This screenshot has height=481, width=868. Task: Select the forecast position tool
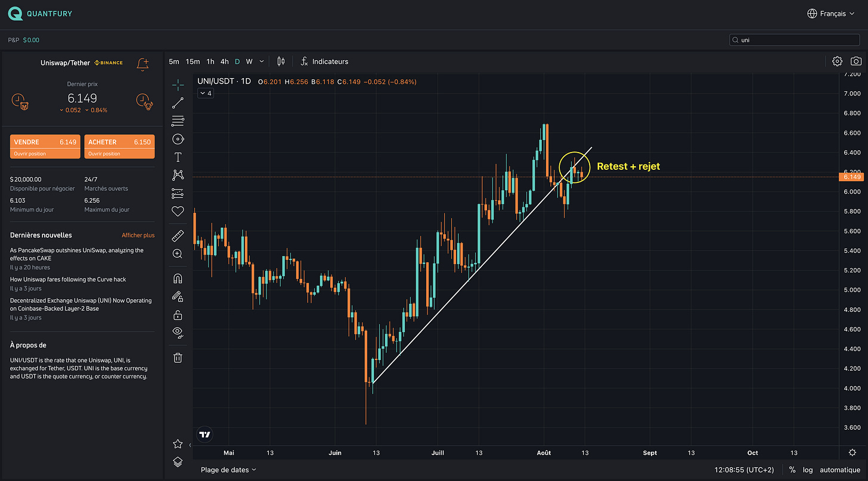coord(178,193)
